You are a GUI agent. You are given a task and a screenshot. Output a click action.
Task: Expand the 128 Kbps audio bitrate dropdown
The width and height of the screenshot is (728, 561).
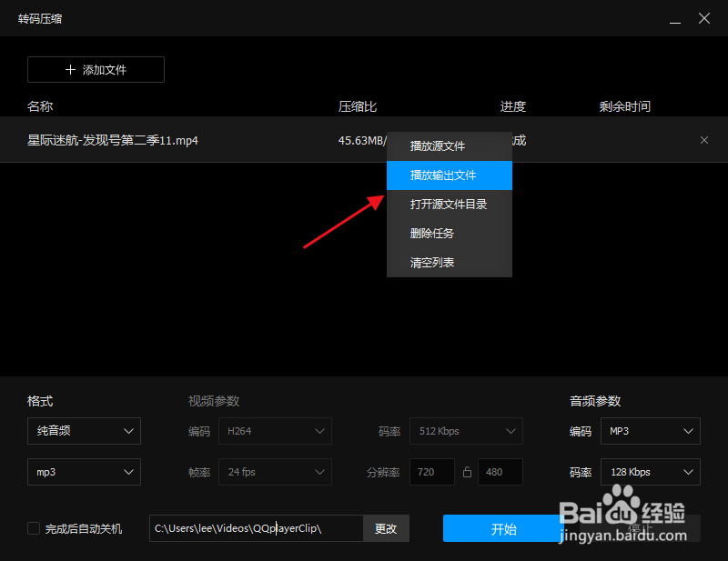(650, 472)
